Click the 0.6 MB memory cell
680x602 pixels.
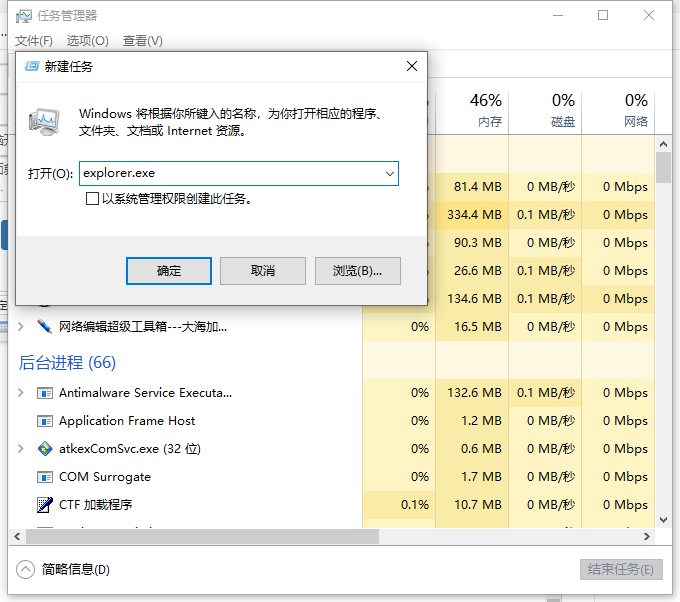pos(472,449)
